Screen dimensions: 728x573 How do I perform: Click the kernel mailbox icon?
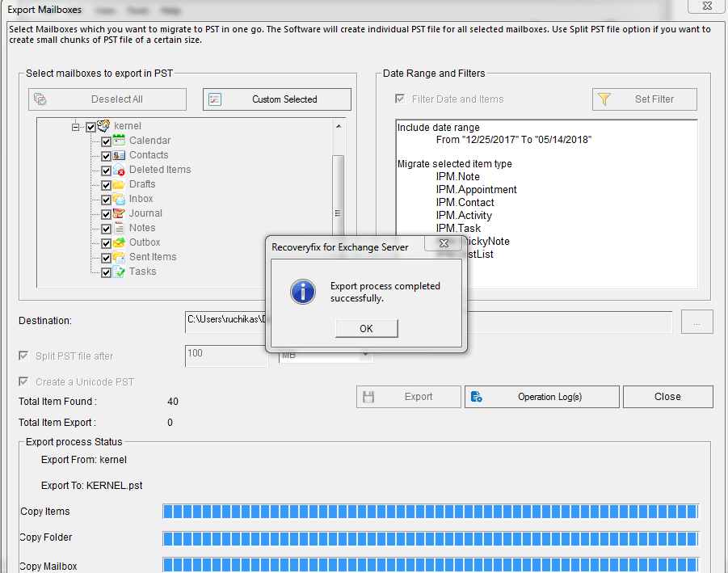tap(103, 125)
